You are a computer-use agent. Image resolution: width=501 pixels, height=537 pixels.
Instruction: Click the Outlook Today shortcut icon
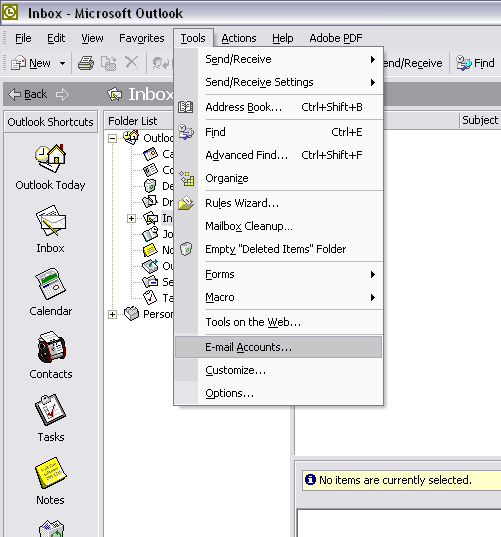(50, 158)
